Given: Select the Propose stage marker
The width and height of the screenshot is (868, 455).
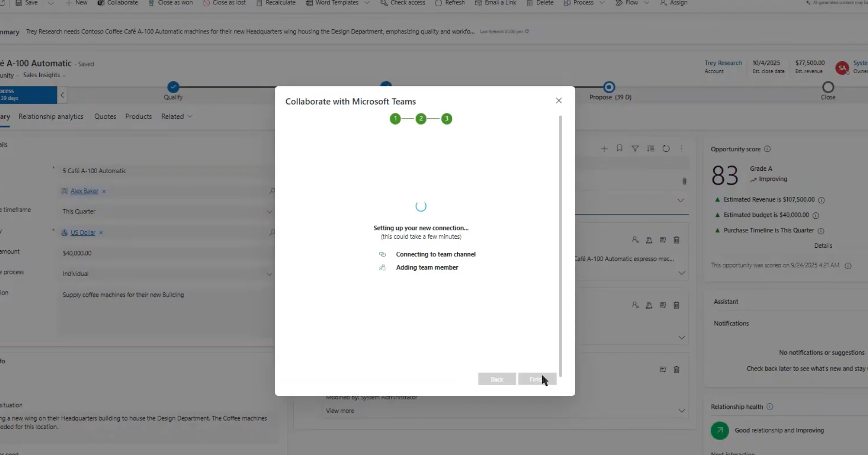Looking at the screenshot, I should (x=609, y=87).
